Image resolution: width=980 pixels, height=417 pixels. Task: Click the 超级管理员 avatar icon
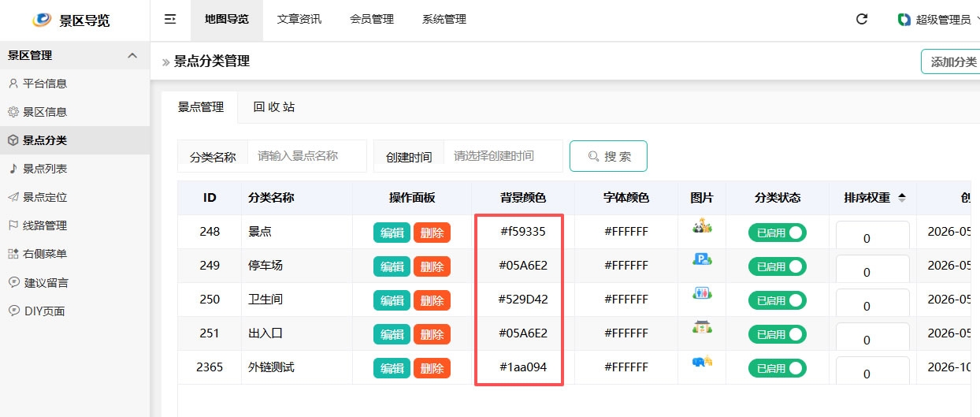coord(904,20)
